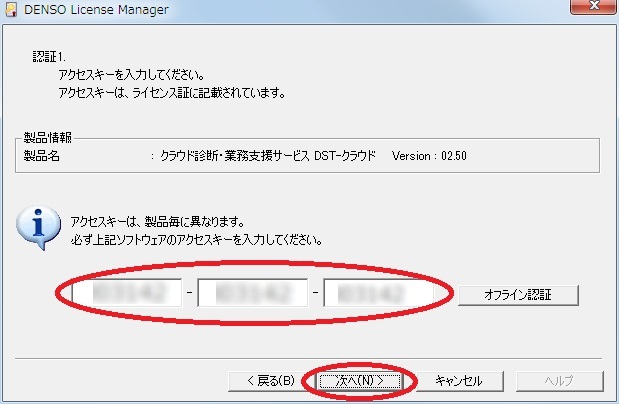This screenshot has height=404, width=619.
Task: Close the DENSO License Manager window
Action: (593, 7)
